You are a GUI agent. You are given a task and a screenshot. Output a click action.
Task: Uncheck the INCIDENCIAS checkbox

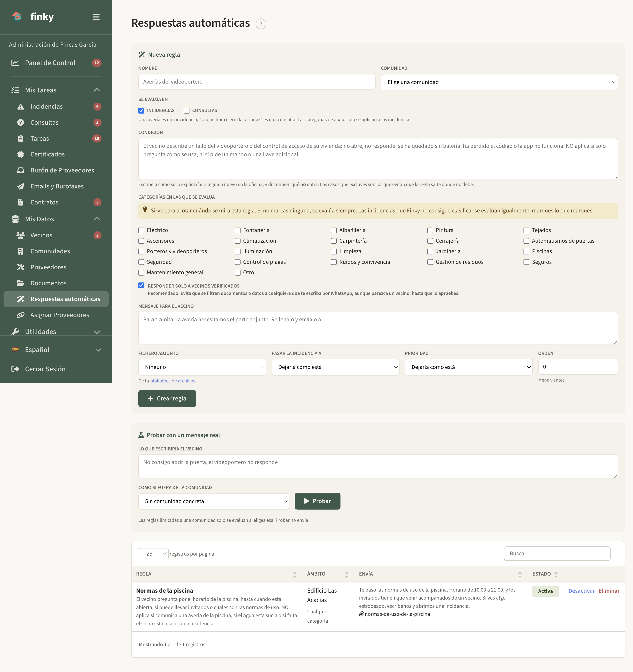click(x=141, y=110)
